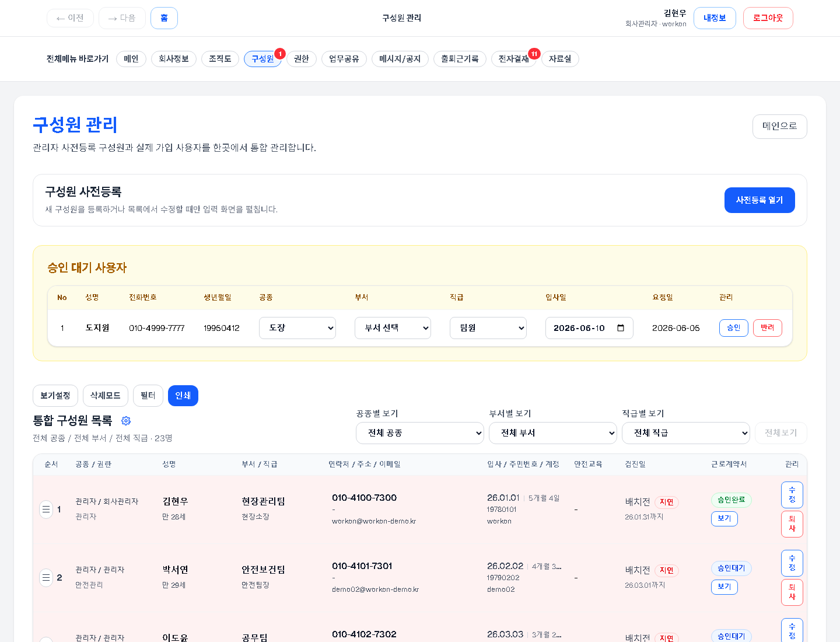Click drag handle icon for row 2
840x642 pixels.
point(46,578)
